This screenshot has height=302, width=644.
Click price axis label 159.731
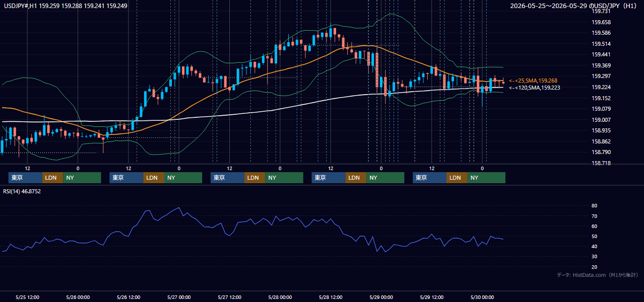601,11
